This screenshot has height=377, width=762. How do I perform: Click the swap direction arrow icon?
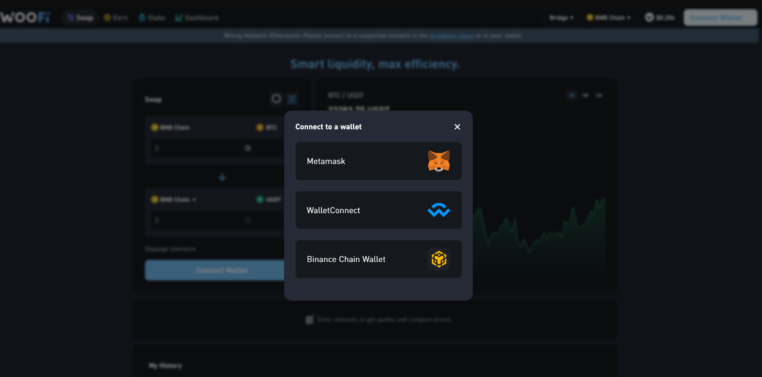[x=222, y=177]
